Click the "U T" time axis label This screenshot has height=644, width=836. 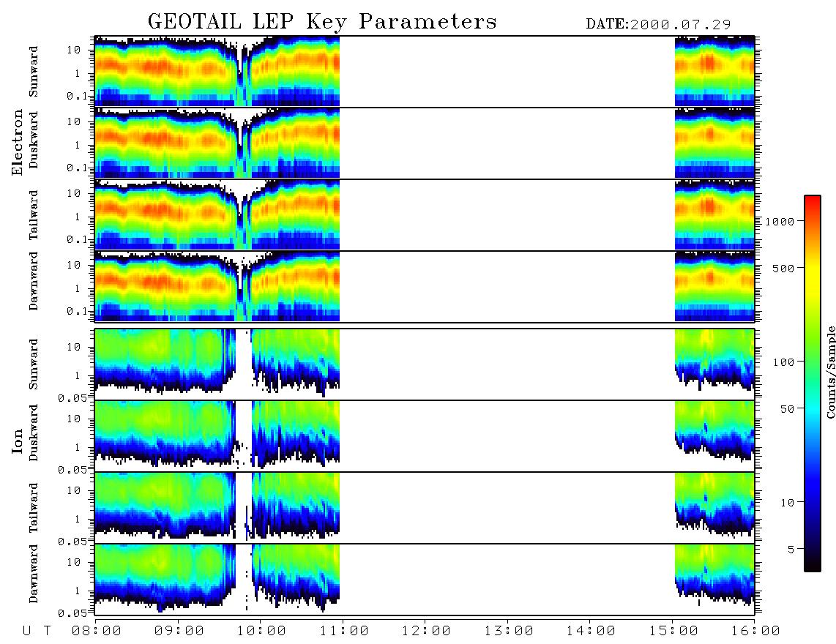[37, 631]
